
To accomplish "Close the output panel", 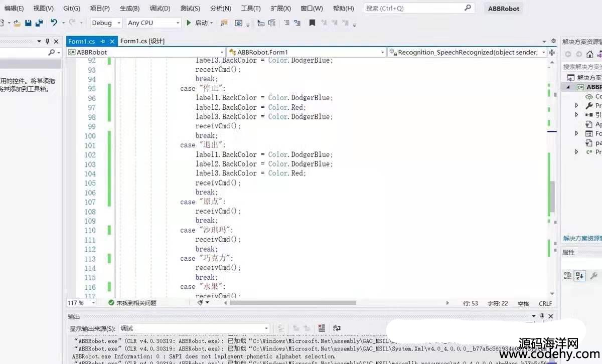I will click(x=551, y=316).
